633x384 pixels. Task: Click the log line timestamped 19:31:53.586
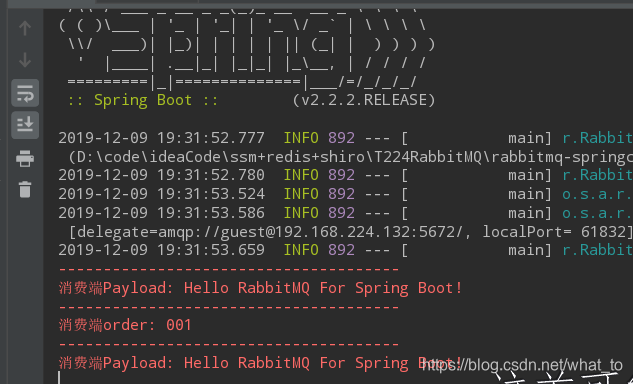346,213
